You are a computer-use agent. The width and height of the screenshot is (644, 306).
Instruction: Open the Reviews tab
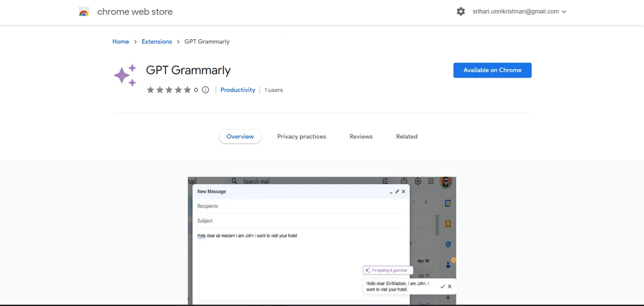361,136
